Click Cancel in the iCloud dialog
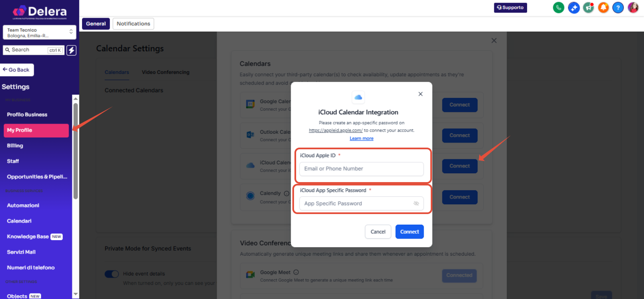Screen dimensions: 644x299 [x=378, y=232]
